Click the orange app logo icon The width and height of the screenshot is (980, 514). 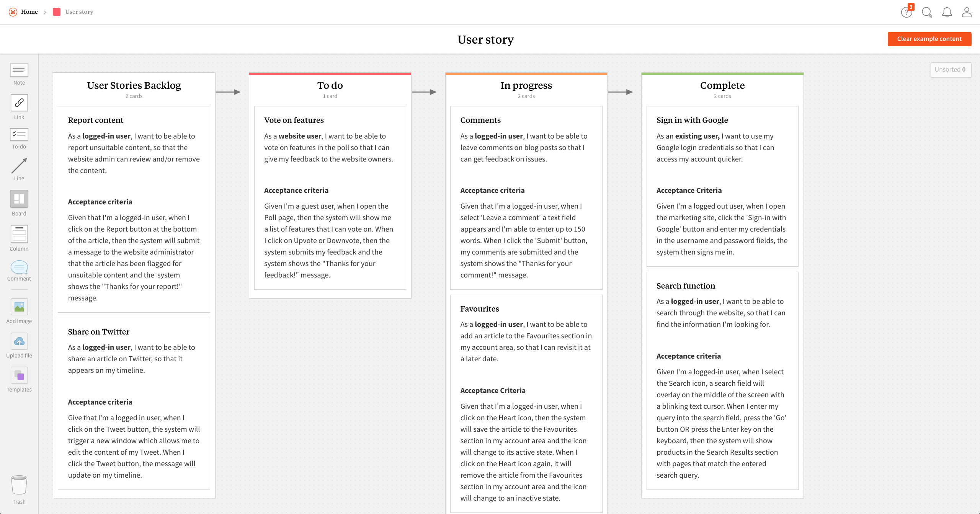pyautogui.click(x=13, y=11)
